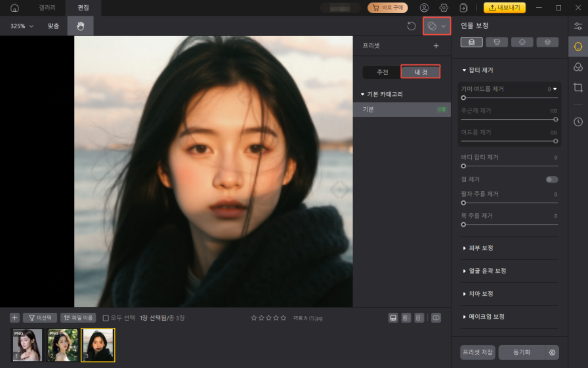588x368 pixels.
Task: Open the 325% zoom level dropdown
Action: click(x=22, y=26)
